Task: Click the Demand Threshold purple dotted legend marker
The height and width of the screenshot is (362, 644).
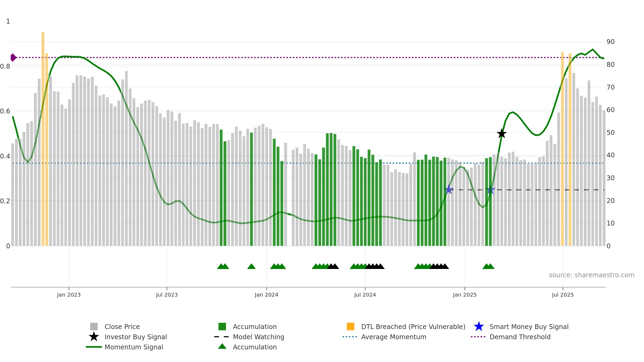Action: coord(478,337)
